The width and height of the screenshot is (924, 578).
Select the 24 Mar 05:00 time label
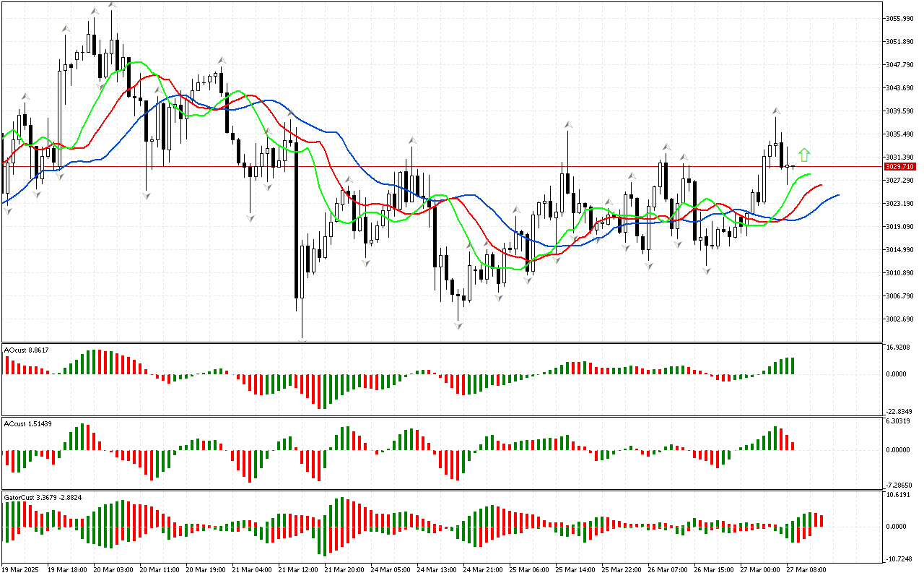click(x=391, y=570)
